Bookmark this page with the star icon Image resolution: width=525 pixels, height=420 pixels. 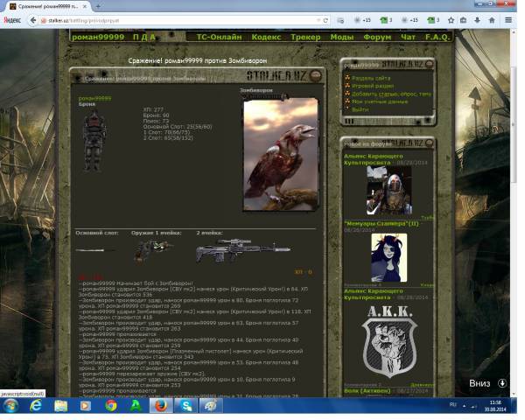(x=451, y=20)
